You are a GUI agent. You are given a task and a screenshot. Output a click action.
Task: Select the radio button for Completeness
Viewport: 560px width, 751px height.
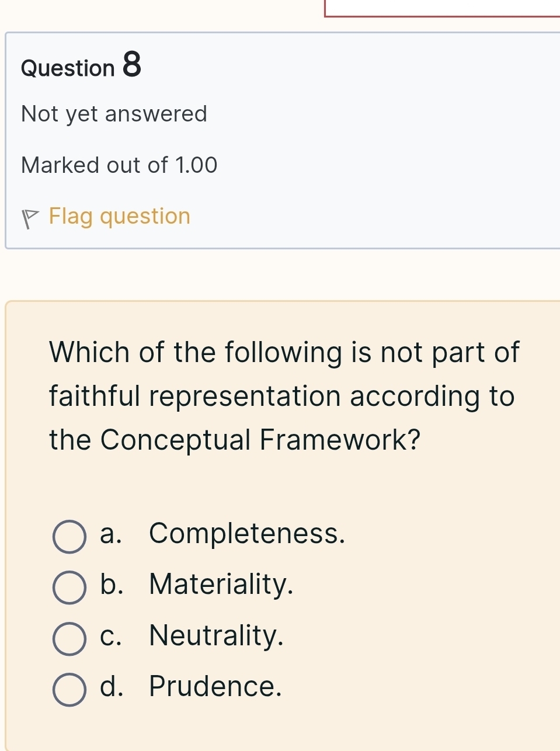(x=69, y=537)
